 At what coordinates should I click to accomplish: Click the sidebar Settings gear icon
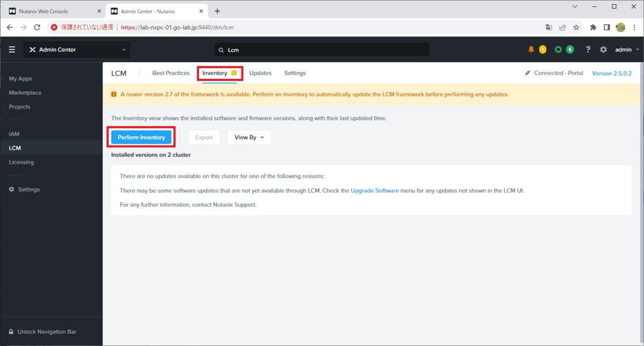pos(12,189)
